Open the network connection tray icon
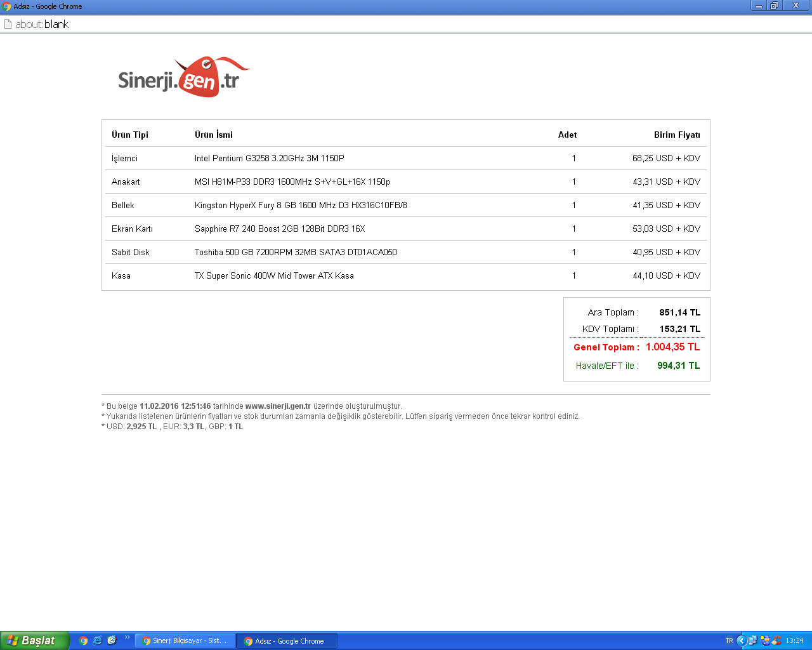 [x=752, y=640]
